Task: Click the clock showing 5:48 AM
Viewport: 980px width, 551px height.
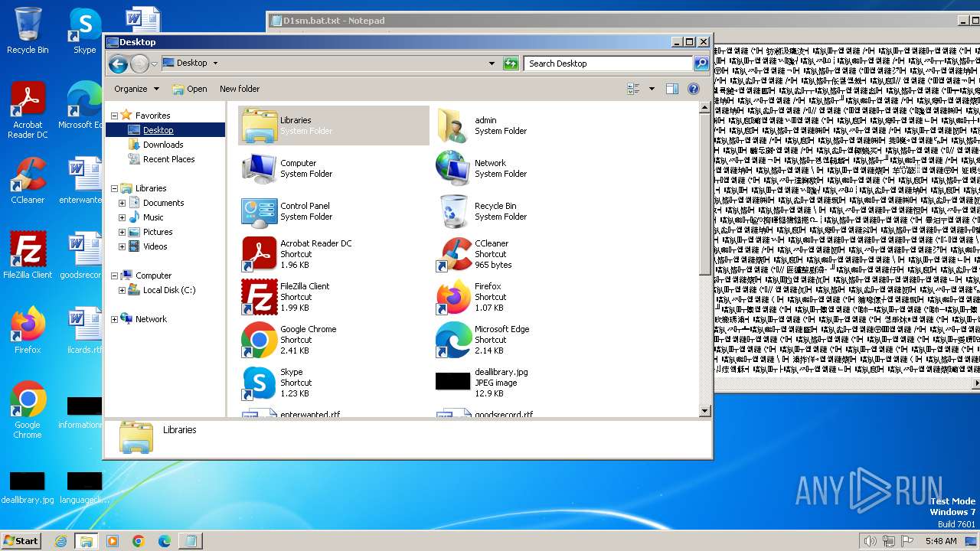Action: [941, 541]
